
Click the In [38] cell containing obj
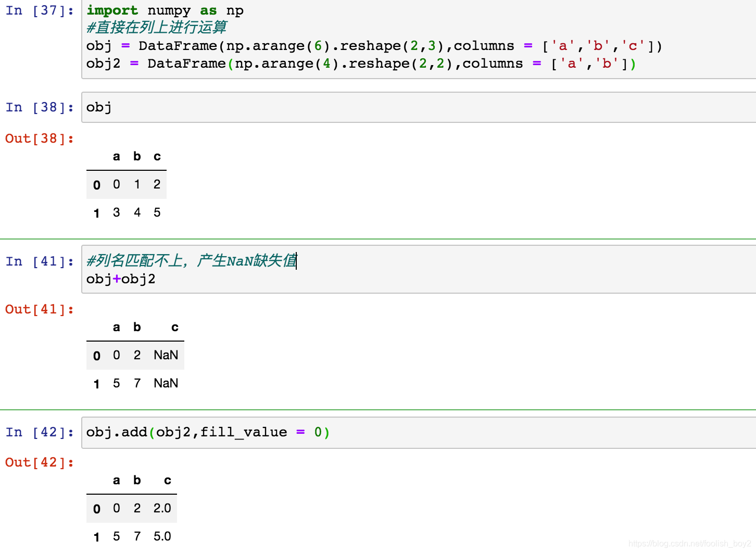pos(419,107)
